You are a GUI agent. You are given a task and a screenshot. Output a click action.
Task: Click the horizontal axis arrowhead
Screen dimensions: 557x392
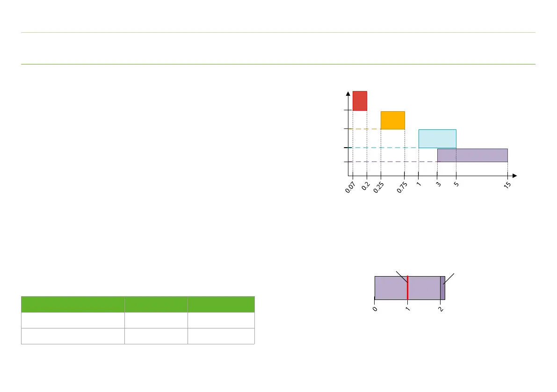(514, 176)
